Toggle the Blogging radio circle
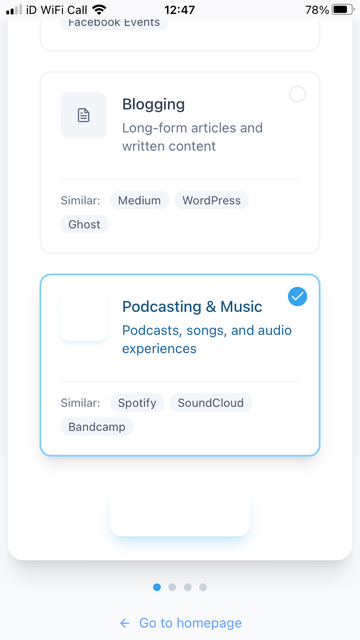360x640 pixels. point(298,94)
